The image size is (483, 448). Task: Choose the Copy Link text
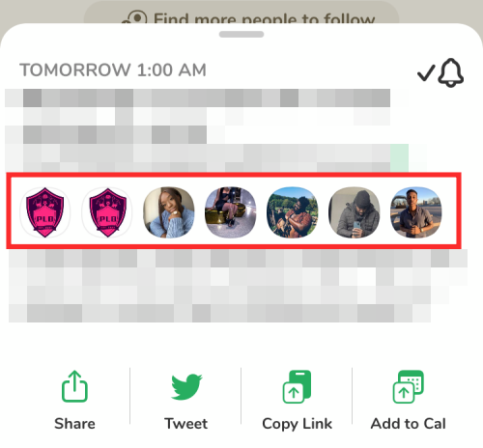[x=297, y=424]
